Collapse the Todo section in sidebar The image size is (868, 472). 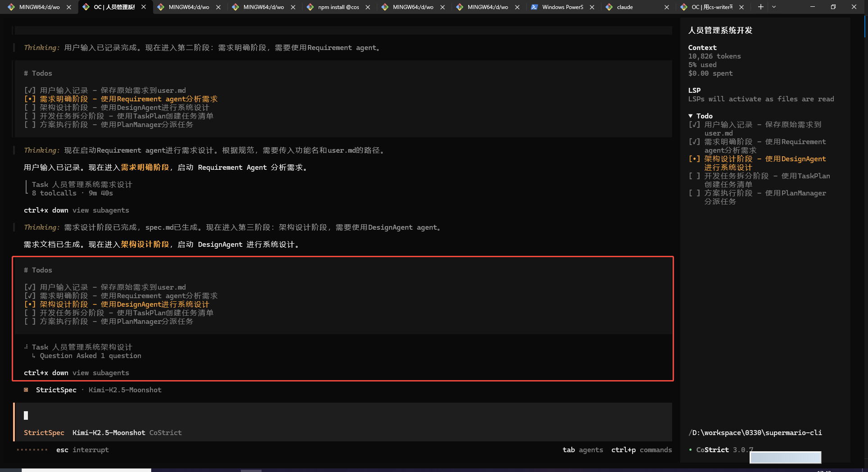coord(691,116)
